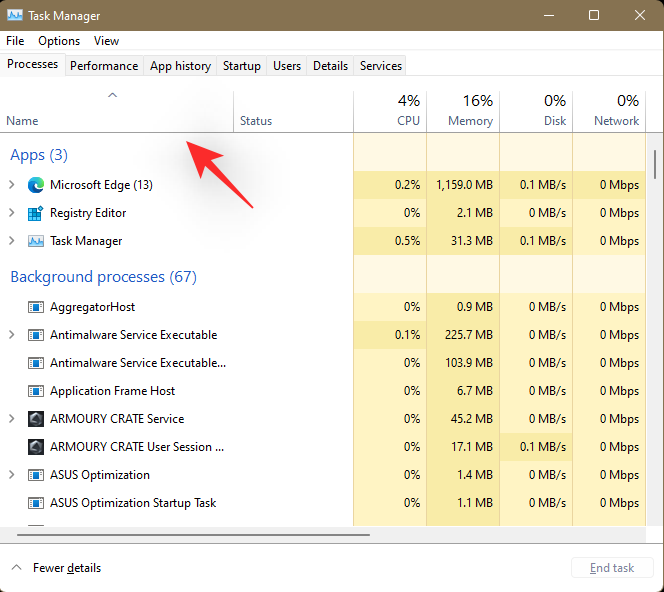Image resolution: width=664 pixels, height=592 pixels.
Task: Click the icon beside Antimalware Service Executable 225.7 MB
Action: [x=36, y=335]
